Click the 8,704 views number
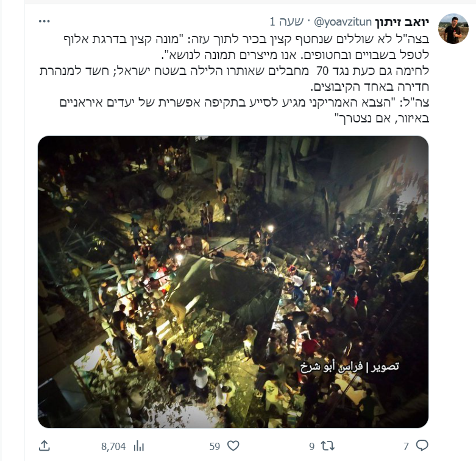This screenshot has width=476, height=461. click(x=113, y=446)
